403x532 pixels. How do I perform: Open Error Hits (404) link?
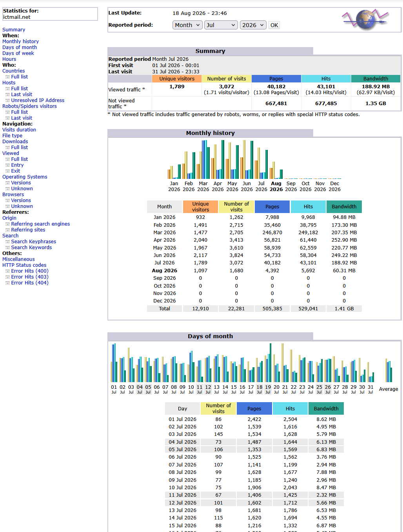tap(30, 283)
